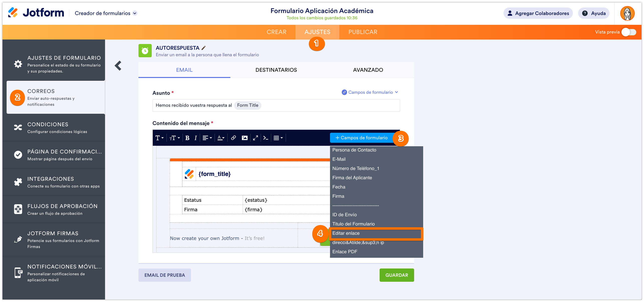Open the source code view icon
This screenshot has width=644, height=302.
click(x=266, y=138)
